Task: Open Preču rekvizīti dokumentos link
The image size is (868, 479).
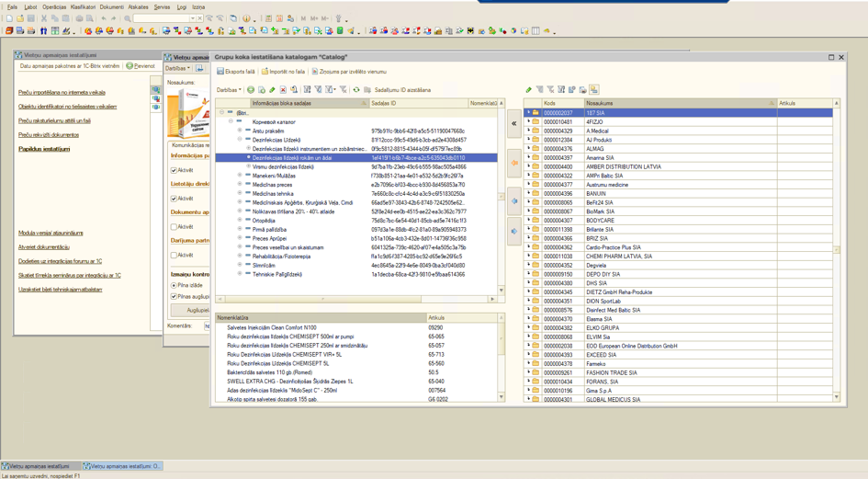Action: tap(49, 135)
